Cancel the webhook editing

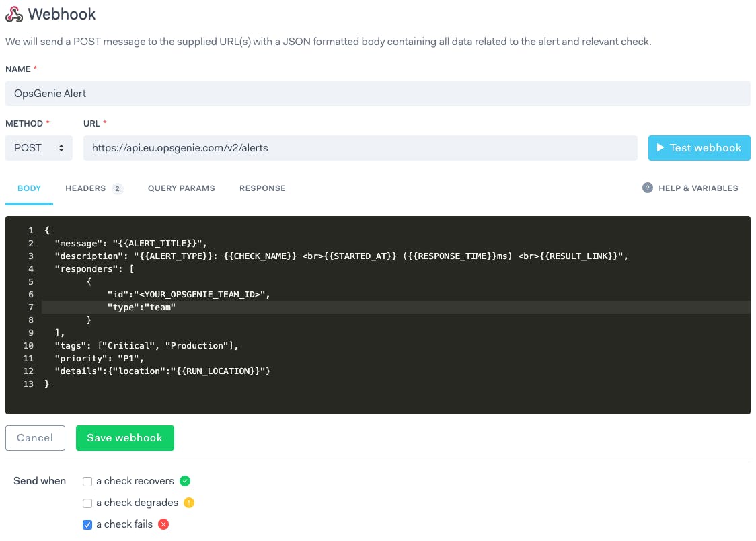(x=35, y=438)
